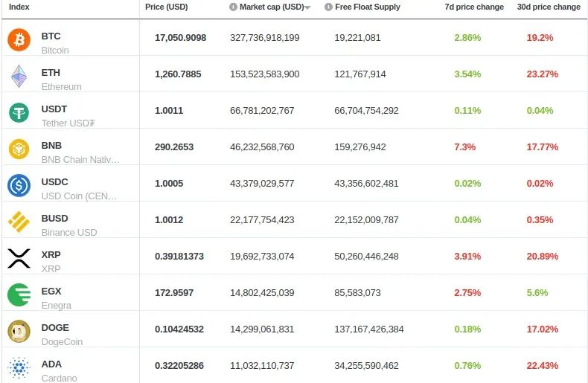Click the Tether USDT logo icon

(19, 112)
